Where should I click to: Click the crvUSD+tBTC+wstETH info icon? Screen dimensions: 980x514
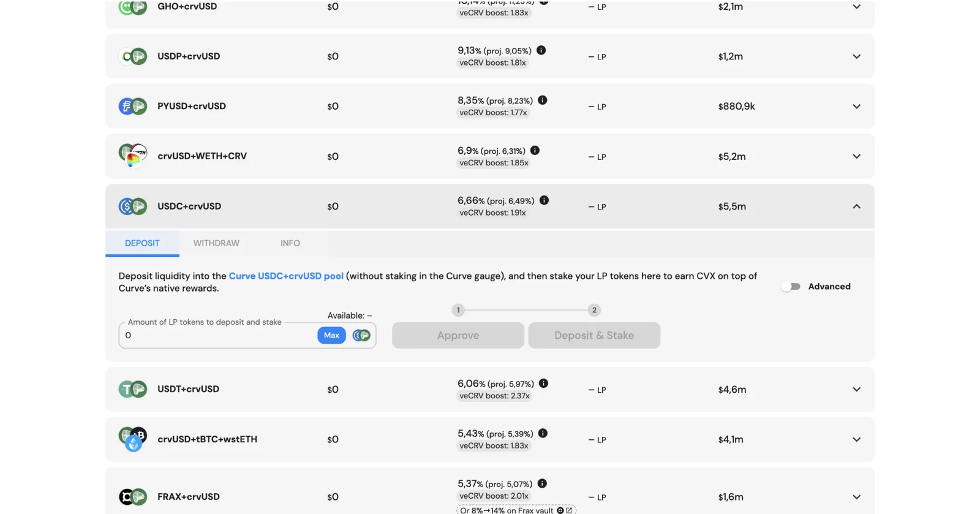tap(543, 433)
